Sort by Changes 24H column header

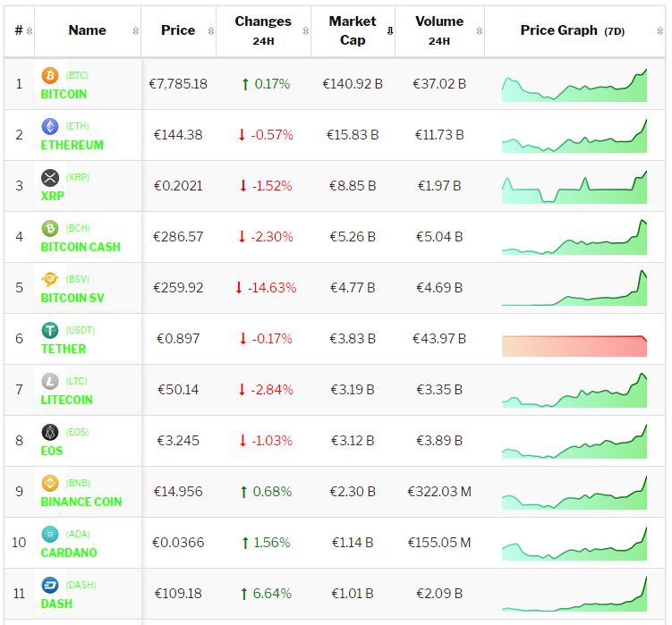pos(263,30)
